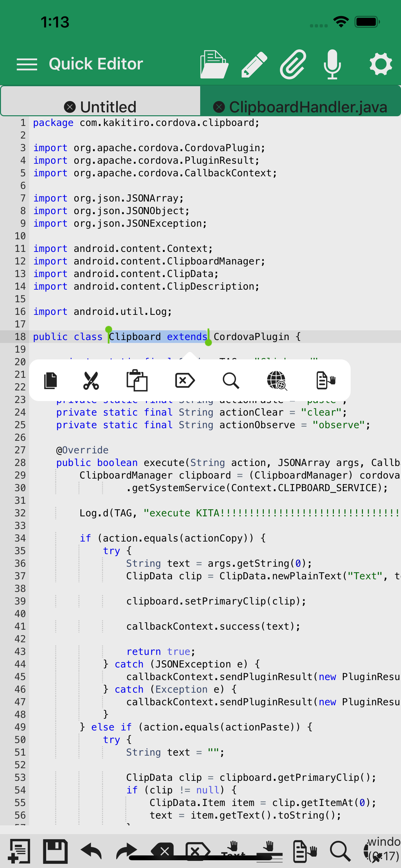Tap 'return true;' on line 43
The image size is (401, 868).
pyautogui.click(x=161, y=651)
